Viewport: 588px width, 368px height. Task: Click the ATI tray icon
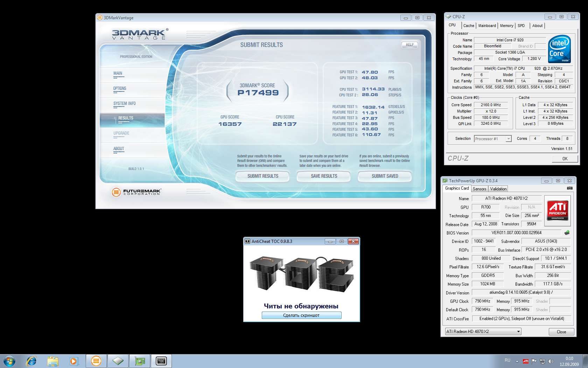[x=526, y=361]
